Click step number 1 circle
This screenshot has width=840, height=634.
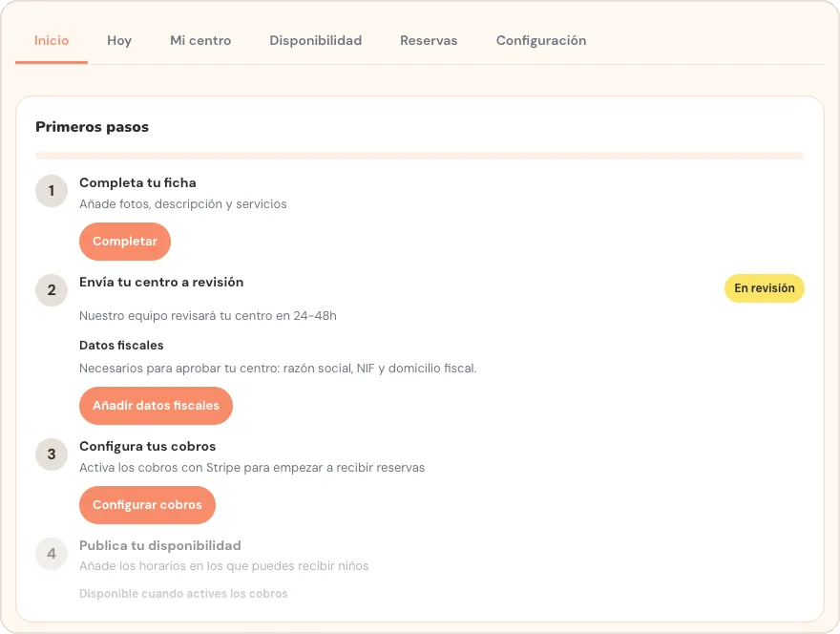point(52,191)
